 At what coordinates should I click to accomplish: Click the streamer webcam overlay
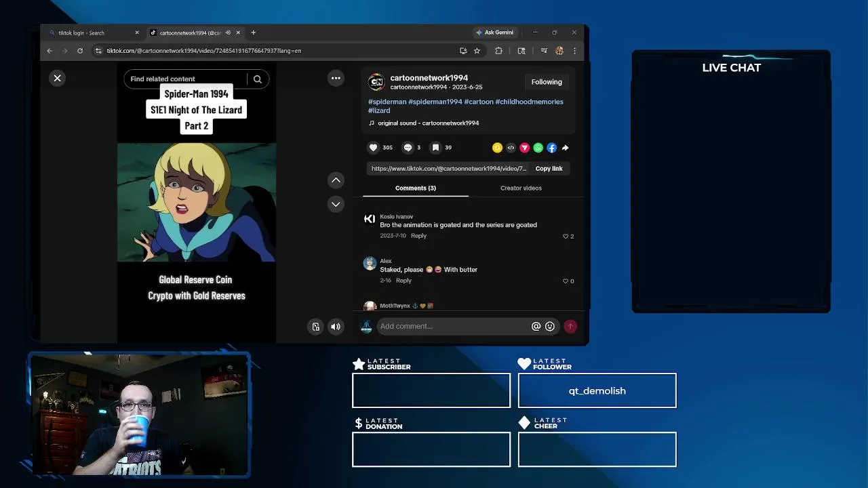[139, 415]
